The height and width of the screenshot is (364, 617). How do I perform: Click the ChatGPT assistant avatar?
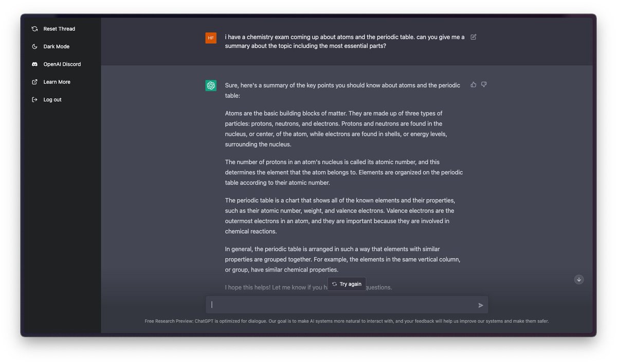click(211, 86)
